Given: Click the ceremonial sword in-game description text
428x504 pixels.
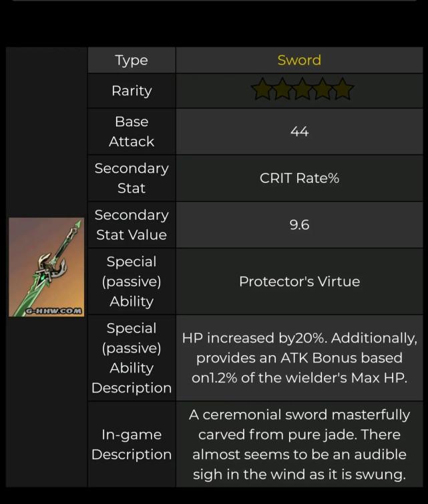Looking at the screenshot, I should click(x=299, y=445).
